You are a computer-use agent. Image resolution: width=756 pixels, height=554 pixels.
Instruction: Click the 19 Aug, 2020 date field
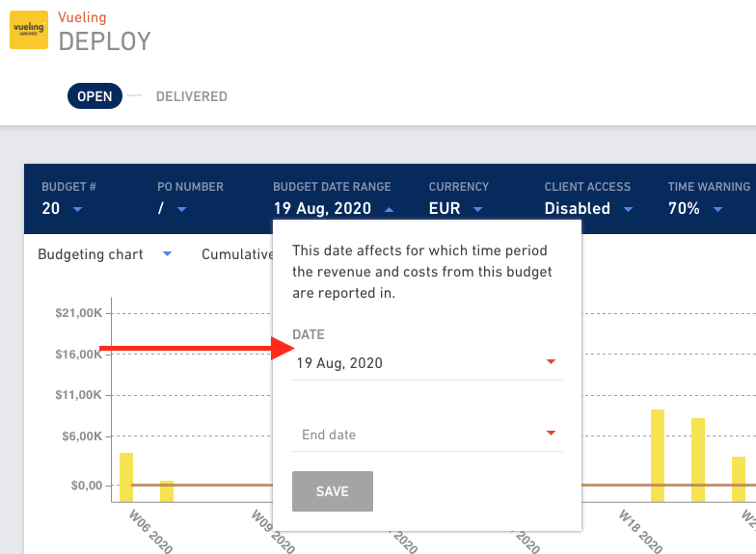[x=426, y=362]
